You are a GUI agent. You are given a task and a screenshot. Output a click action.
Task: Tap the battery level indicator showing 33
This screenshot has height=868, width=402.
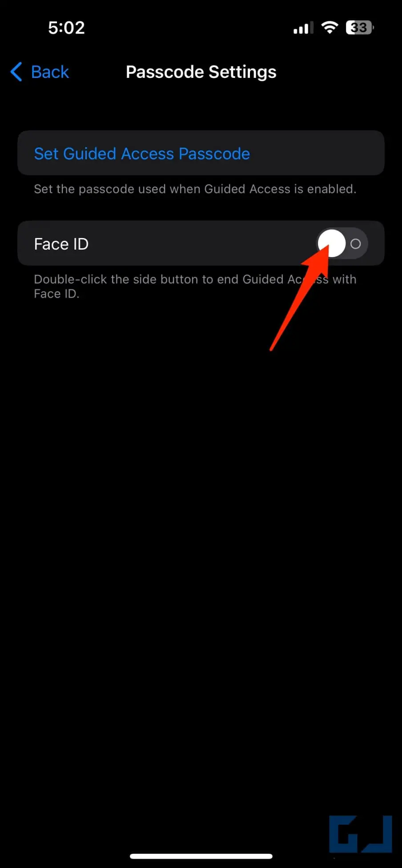pyautogui.click(x=360, y=28)
